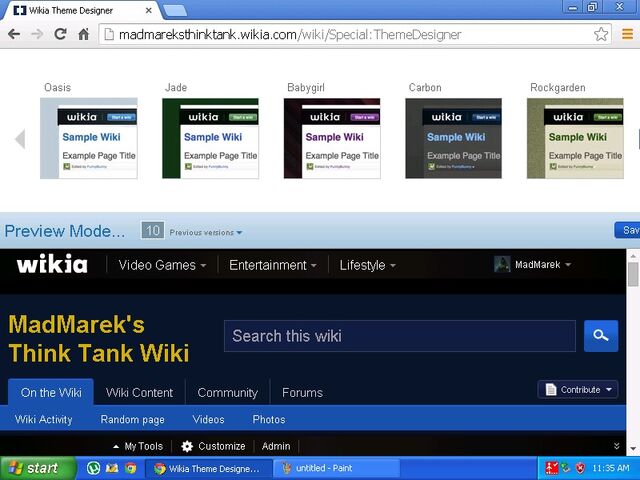The image size is (640, 480).
Task: Switch to untitled - Paint taskbar button
Action: click(336, 468)
